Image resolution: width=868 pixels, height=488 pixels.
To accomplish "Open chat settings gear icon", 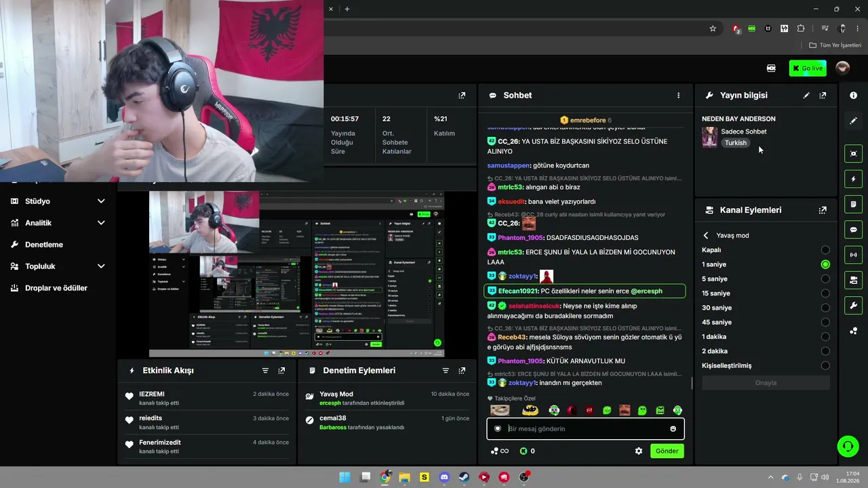I will click(639, 451).
